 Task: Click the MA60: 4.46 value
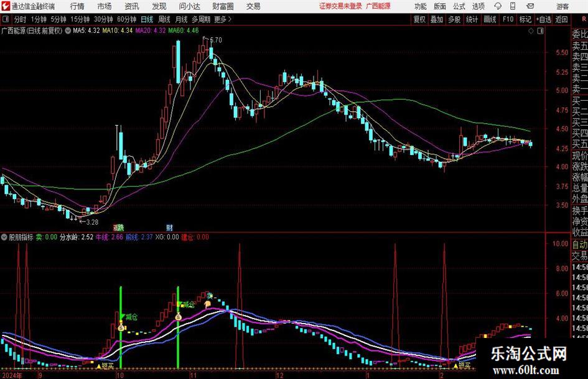tap(184, 30)
